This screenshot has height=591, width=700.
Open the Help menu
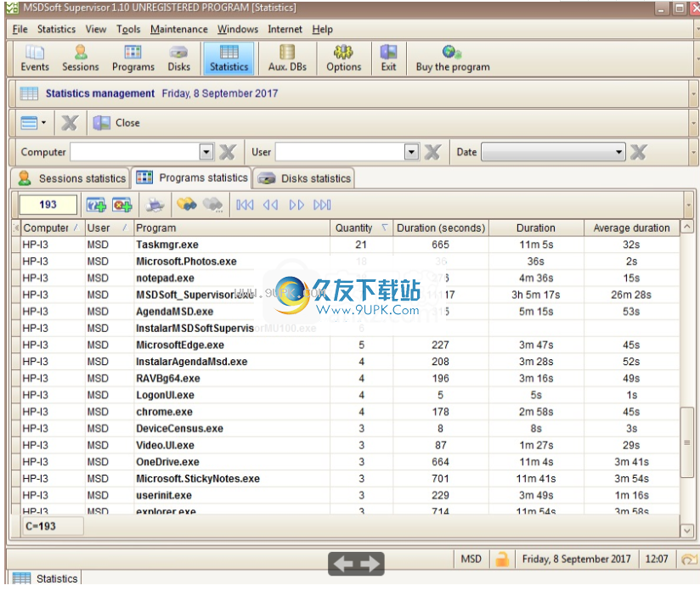pyautogui.click(x=322, y=29)
